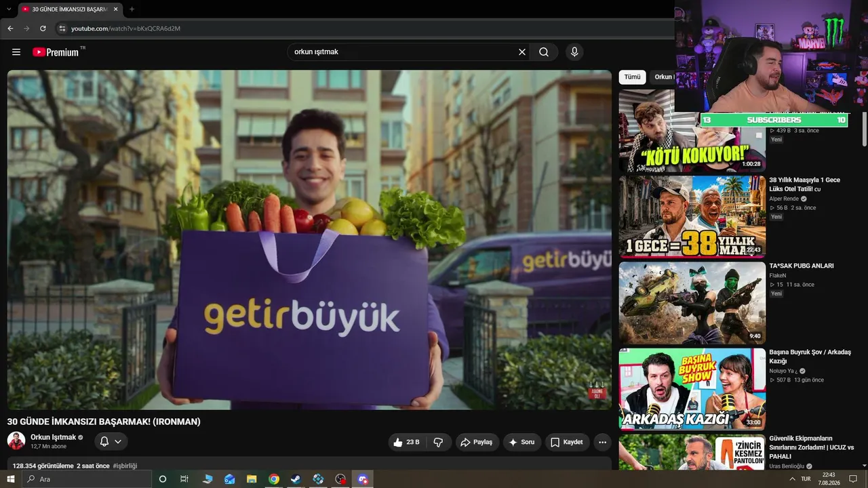
Task: Play the 'KÖTÜ KOKUYOR!' video thumbnail
Action: (692, 130)
